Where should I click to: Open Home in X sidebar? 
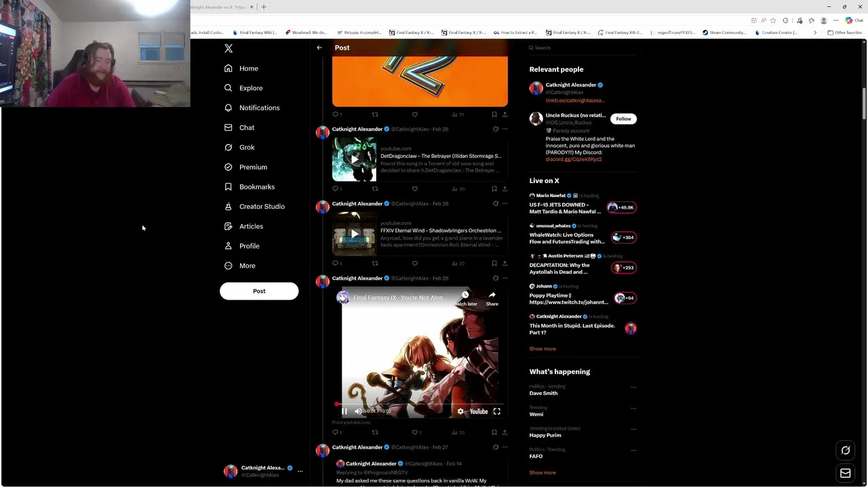pyautogui.click(x=241, y=68)
